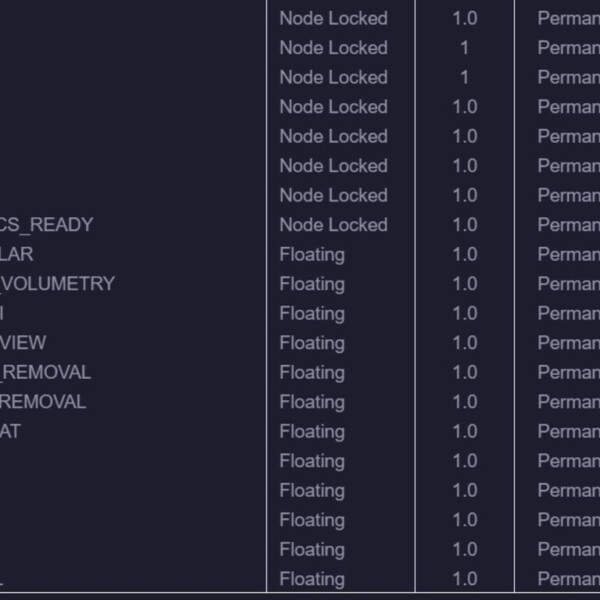Select the license entry ending in CS_READY

[x=46, y=225]
